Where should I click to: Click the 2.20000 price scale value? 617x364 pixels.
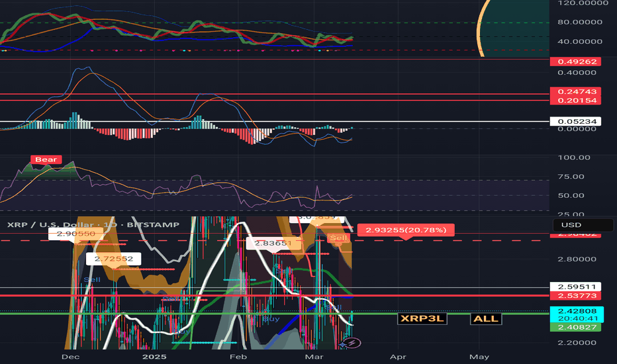[577, 342]
